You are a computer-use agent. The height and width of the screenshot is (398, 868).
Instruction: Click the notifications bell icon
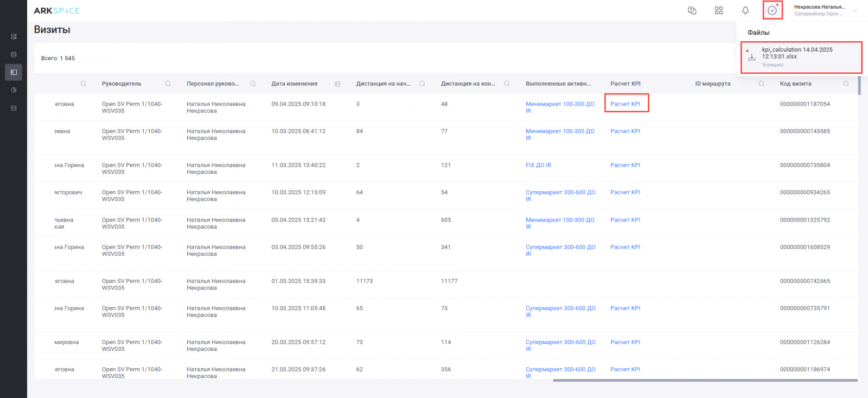(x=745, y=10)
